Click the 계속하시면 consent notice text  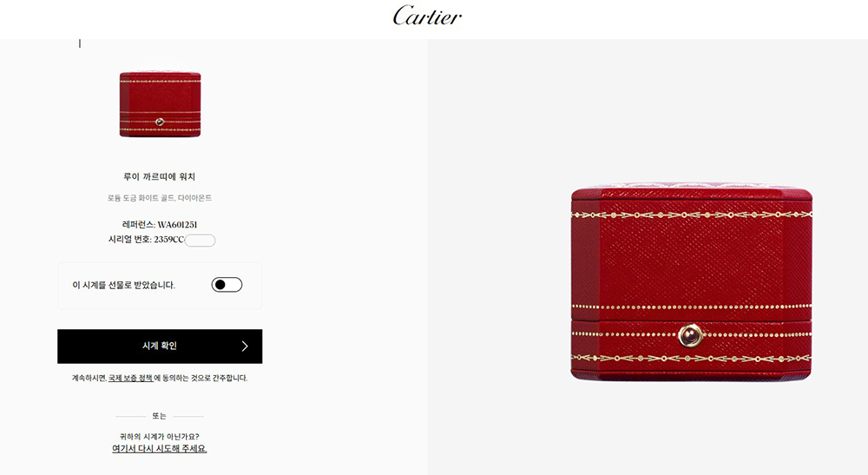(x=160, y=378)
